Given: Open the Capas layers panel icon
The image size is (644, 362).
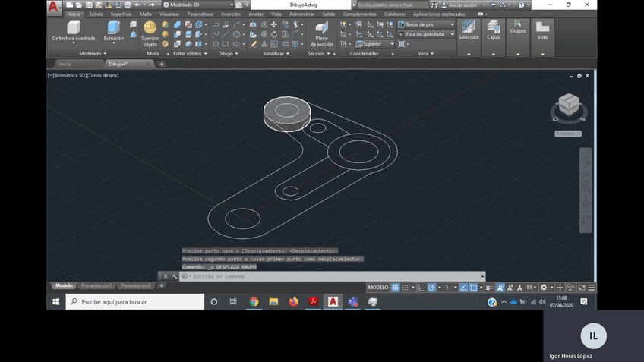Looking at the screenshot, I should 494,27.
